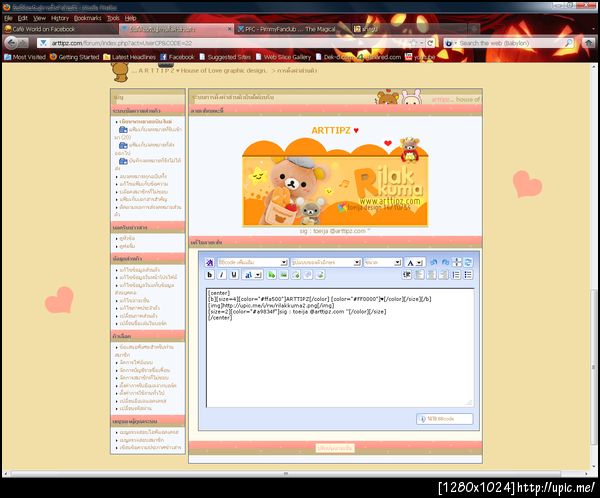Screen dimensions: 600x498
Task: Click the code icon in the editor toolbar
Action: tap(320, 275)
